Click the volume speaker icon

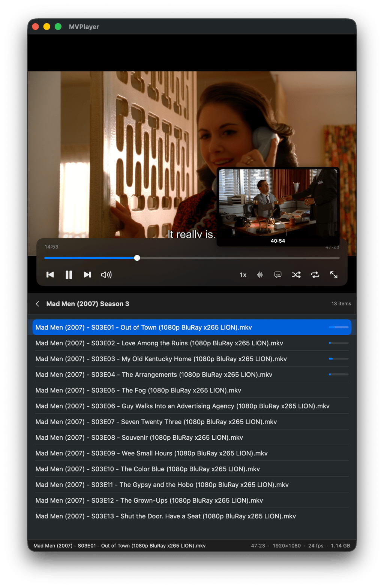(106, 275)
